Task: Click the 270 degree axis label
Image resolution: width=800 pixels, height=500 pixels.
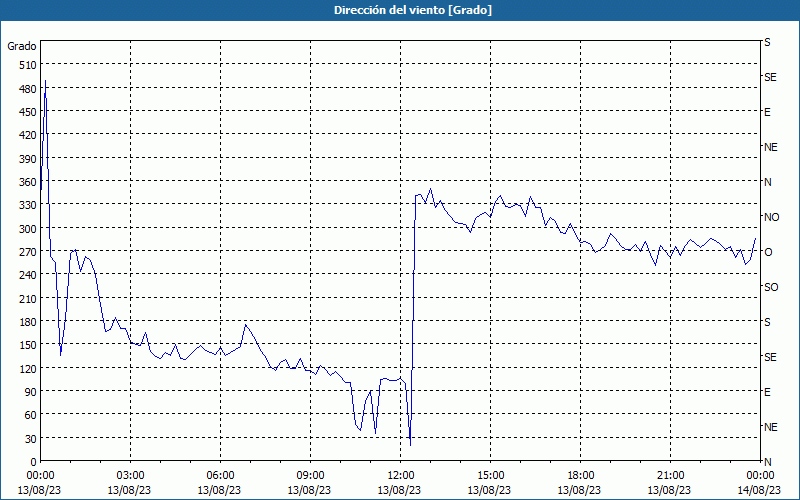Action: click(28, 252)
